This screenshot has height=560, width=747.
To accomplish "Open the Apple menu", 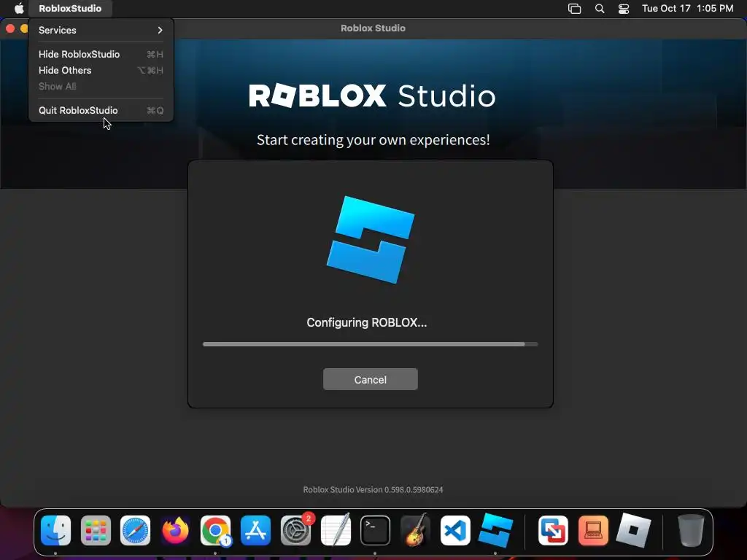I will (19, 9).
